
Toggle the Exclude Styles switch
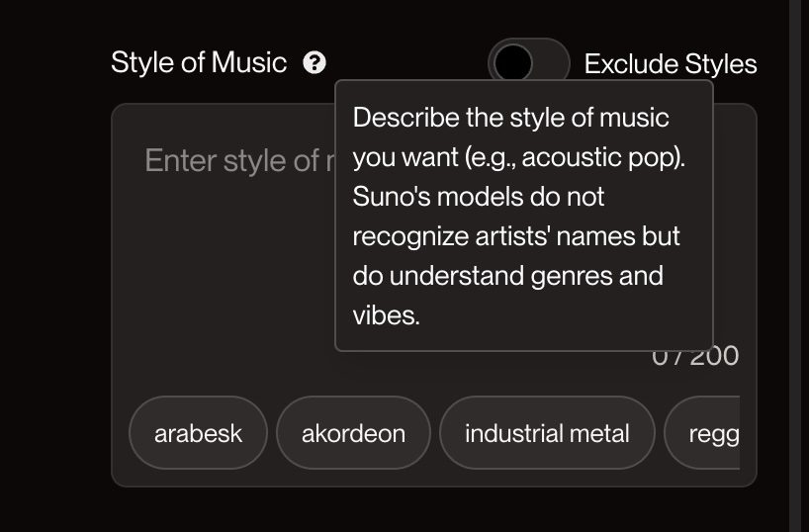click(x=528, y=62)
